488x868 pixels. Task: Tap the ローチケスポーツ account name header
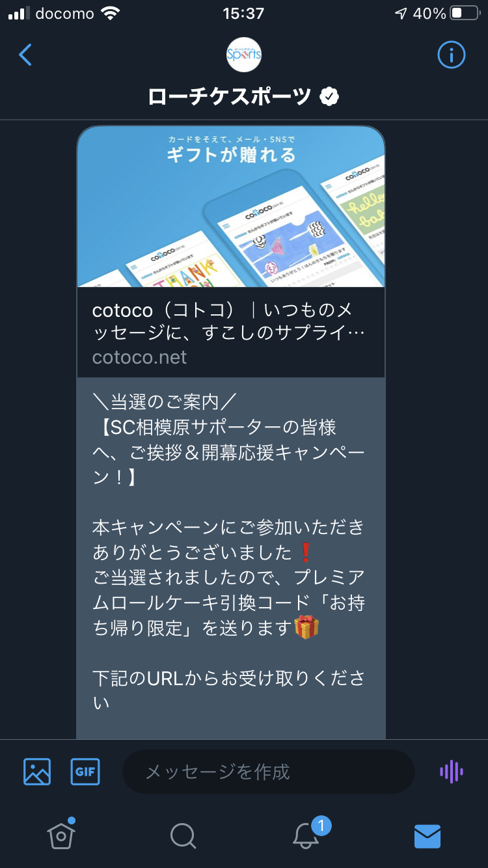coord(230,97)
